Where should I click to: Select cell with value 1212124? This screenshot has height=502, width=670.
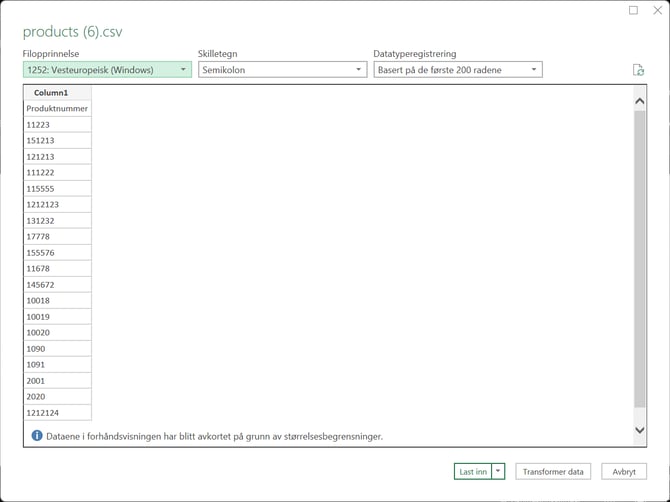[x=57, y=413]
